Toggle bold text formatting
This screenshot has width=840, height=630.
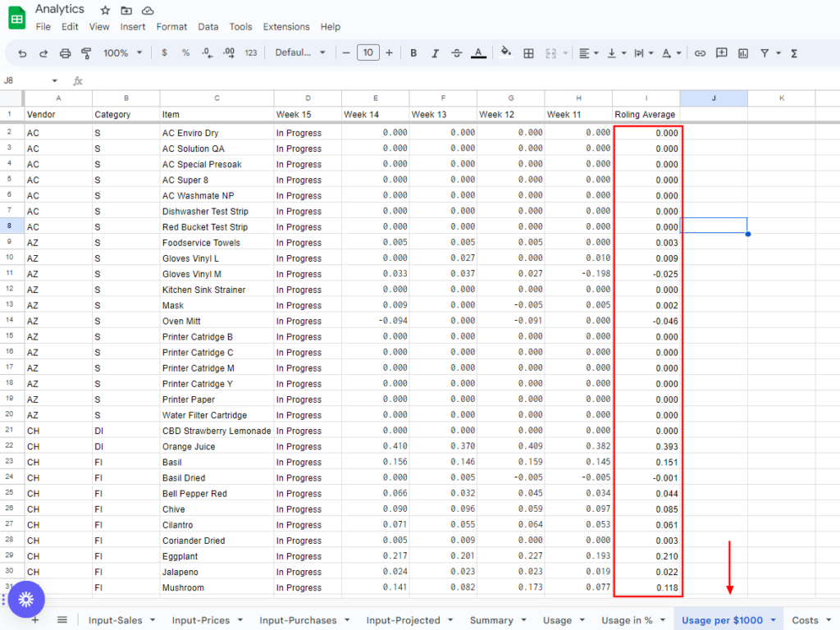coord(413,52)
